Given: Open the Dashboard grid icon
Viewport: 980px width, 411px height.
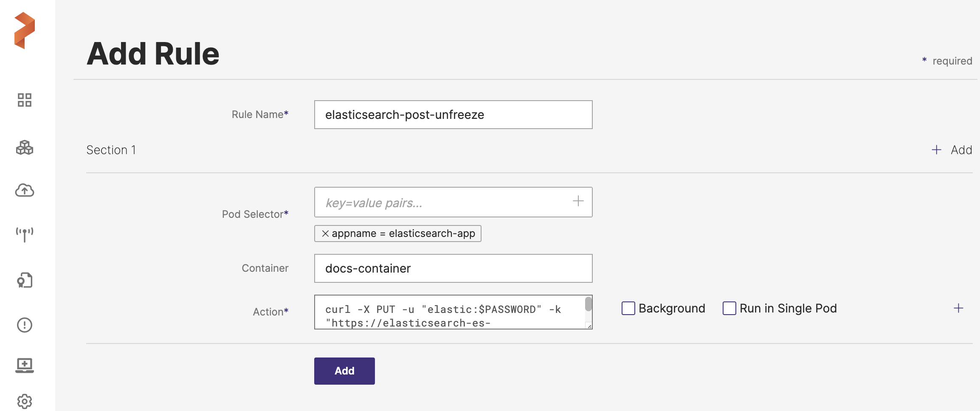Looking at the screenshot, I should (x=25, y=100).
